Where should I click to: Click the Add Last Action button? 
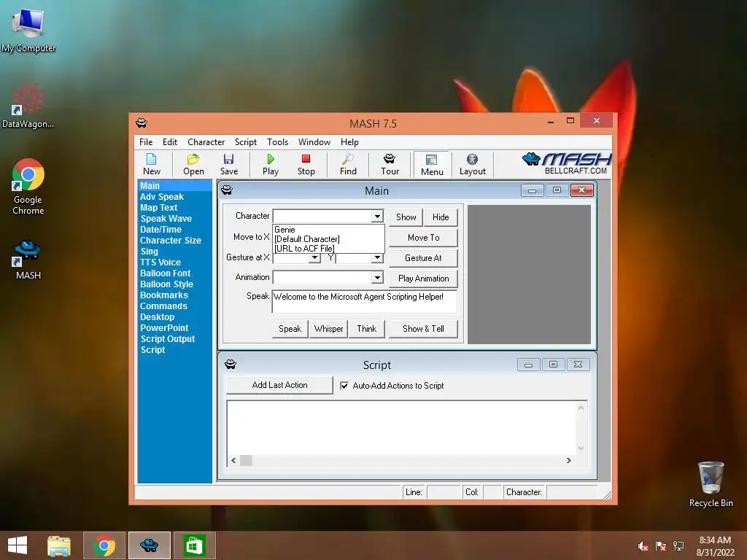click(279, 385)
